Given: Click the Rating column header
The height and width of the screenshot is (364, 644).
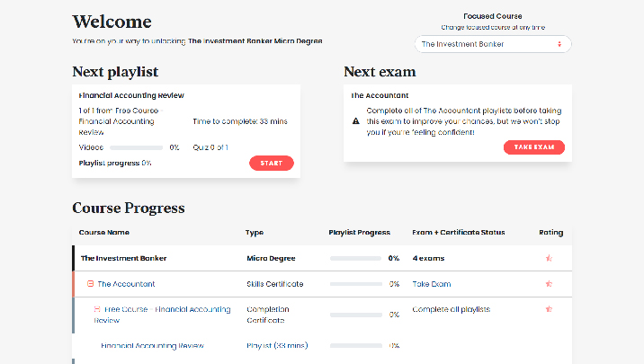Looking at the screenshot, I should click(550, 233).
